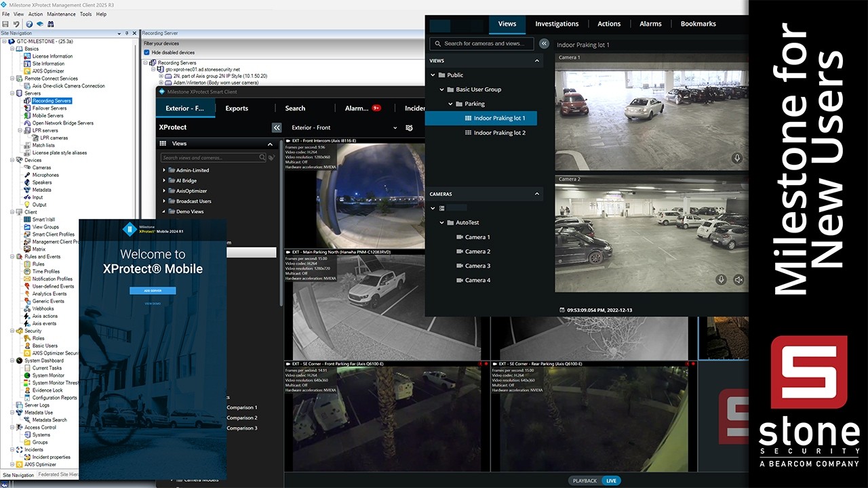Click the Undo icon in Management Client toolbar
This screenshot has width=868, height=488.
[x=16, y=24]
